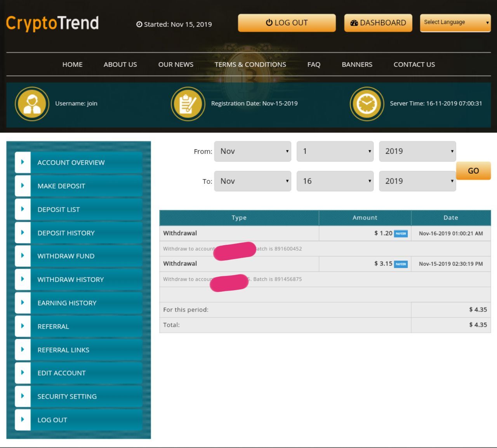Click Payeer badge on $1.20 withdrawal
This screenshot has width=497, height=448.
[401, 234]
